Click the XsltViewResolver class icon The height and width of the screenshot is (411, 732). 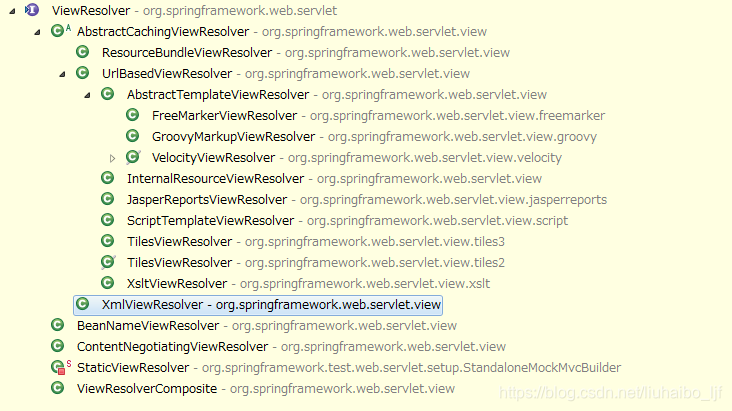pyautogui.click(x=107, y=283)
